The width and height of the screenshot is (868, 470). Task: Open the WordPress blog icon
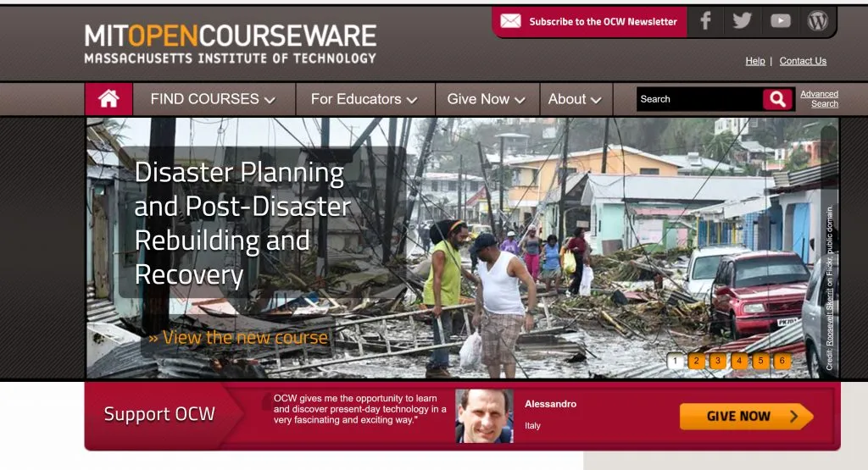pos(818,21)
